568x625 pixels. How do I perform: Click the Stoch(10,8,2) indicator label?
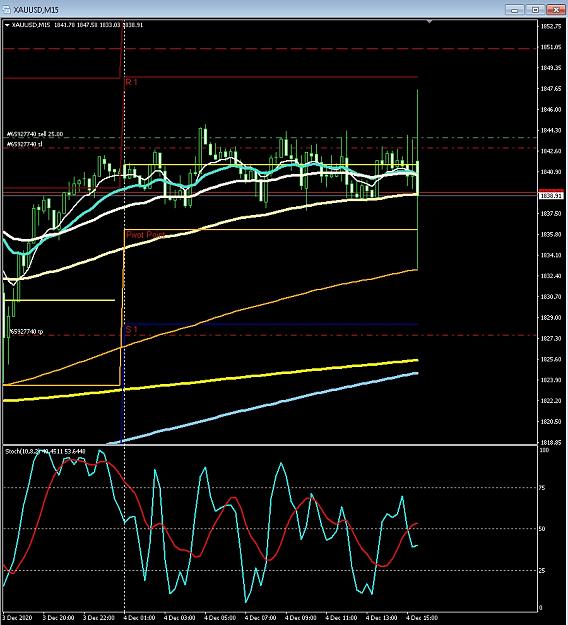coord(45,452)
